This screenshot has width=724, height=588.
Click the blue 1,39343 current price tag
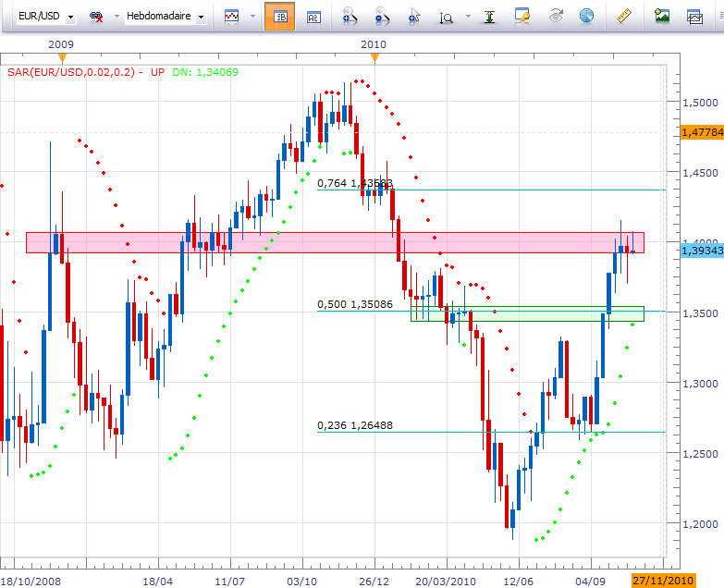(702, 251)
